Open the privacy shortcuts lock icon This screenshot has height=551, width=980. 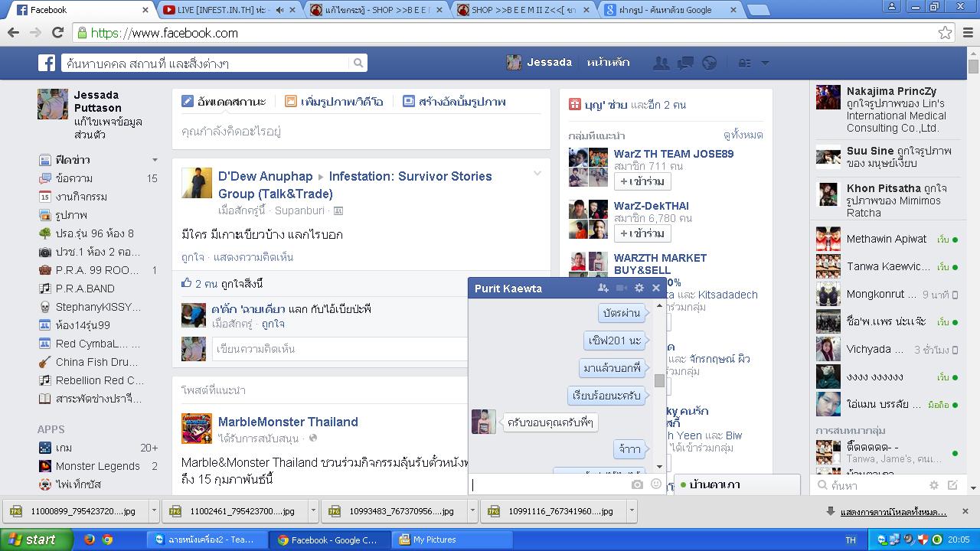tap(744, 63)
